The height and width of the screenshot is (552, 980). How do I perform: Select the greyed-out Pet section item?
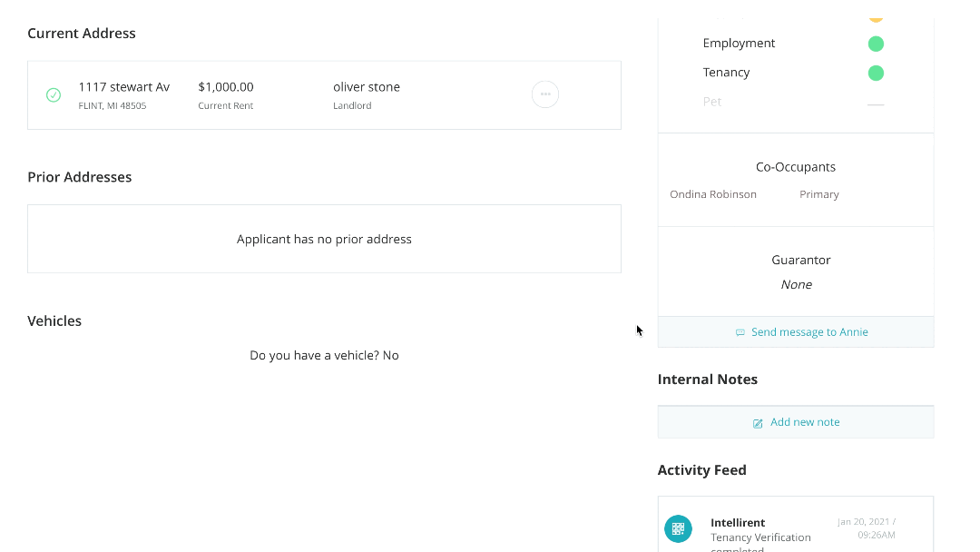click(x=712, y=102)
